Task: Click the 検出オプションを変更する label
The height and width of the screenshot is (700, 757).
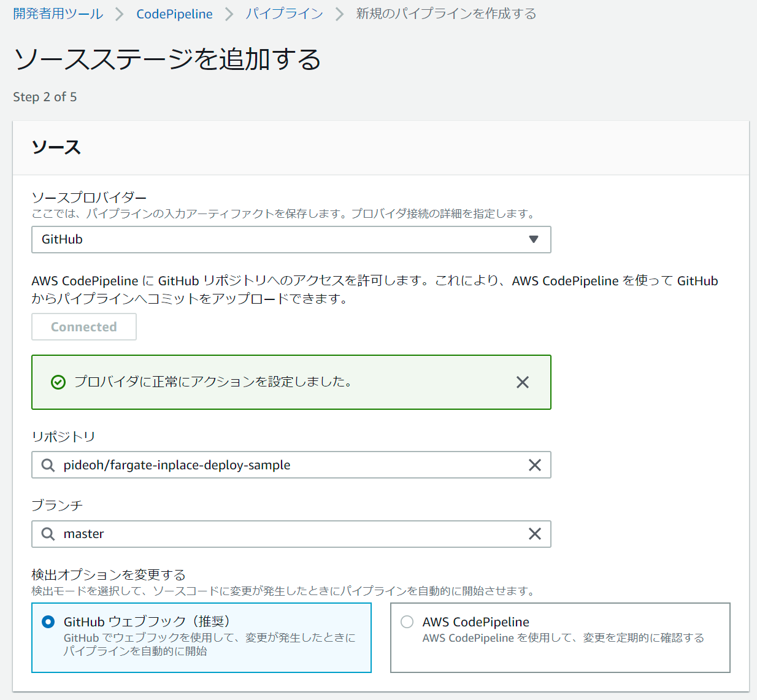Action: [x=109, y=575]
